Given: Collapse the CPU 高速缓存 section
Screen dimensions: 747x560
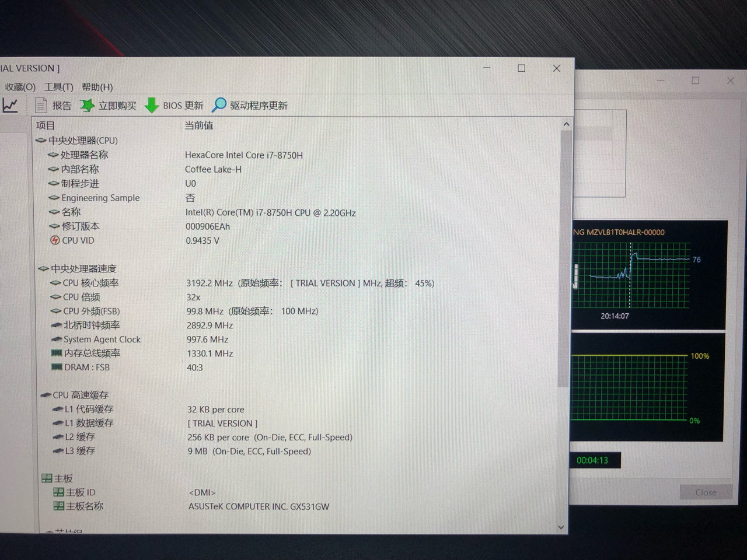Looking at the screenshot, I should (x=46, y=395).
